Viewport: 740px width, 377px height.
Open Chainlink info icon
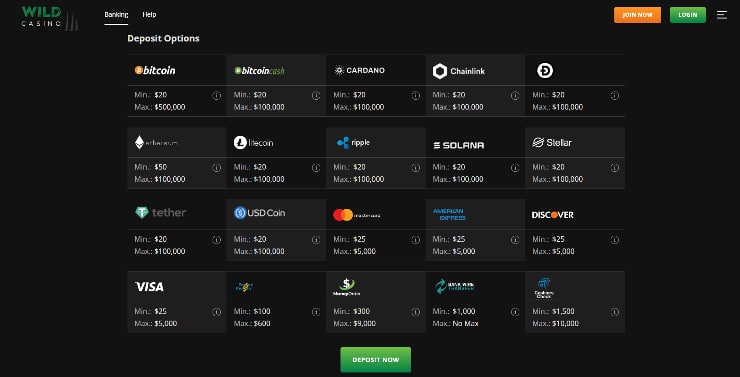coord(515,96)
